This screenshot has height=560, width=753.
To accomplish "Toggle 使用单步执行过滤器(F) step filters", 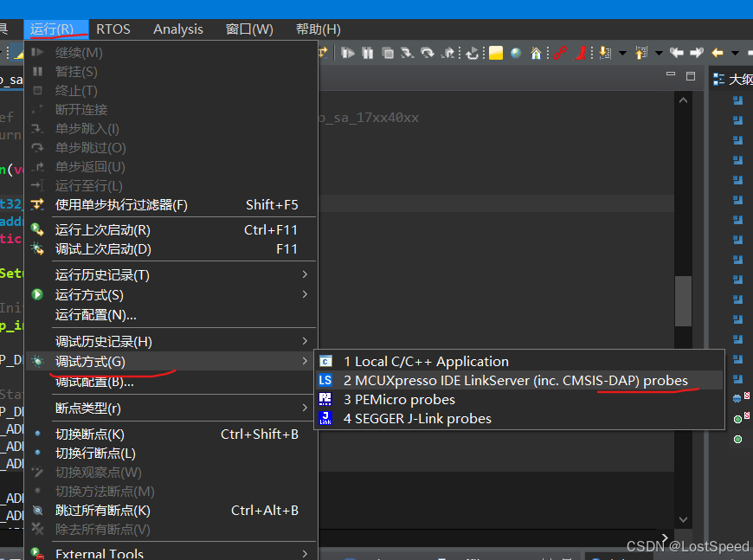I will 170,205.
